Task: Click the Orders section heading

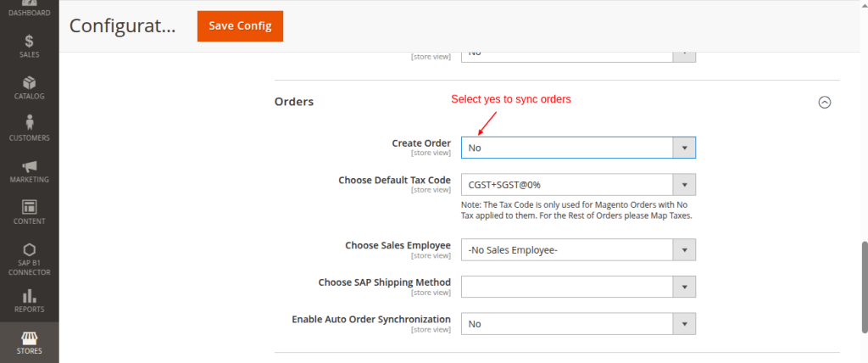Action: 294,102
